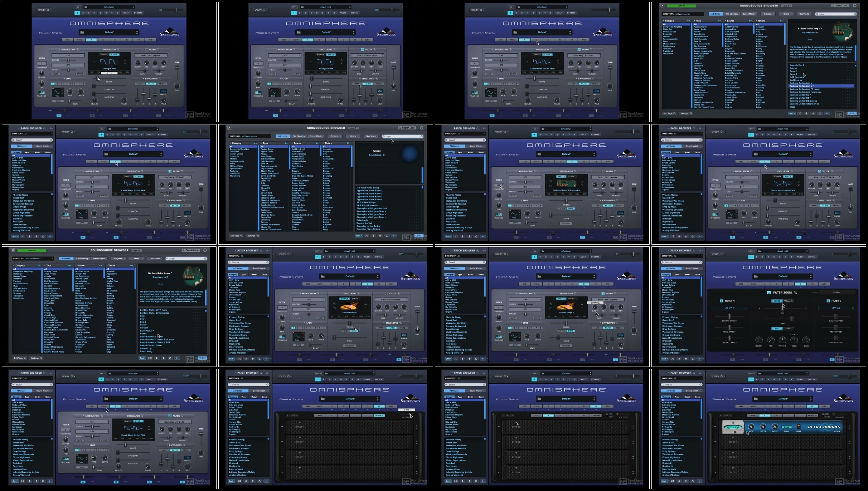The height and width of the screenshot is (491, 868).
Task: Click the Filter 1 Cutoff Offset slider
Action: [729, 316]
